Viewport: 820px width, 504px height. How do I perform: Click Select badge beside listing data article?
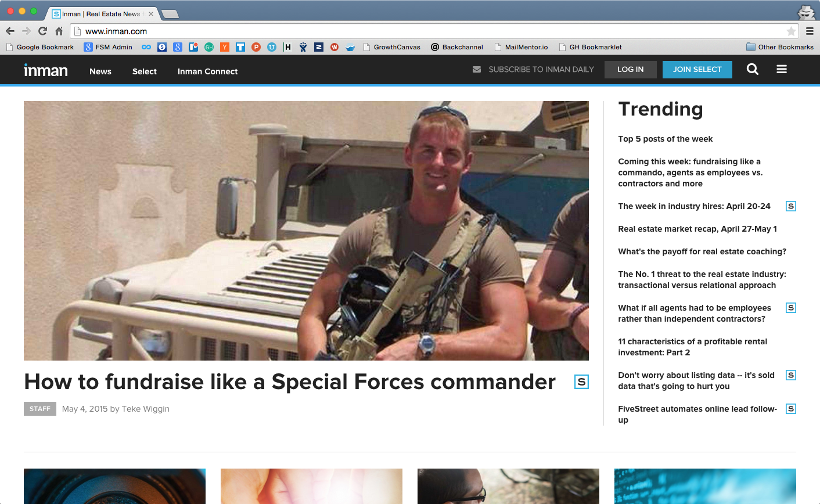(x=791, y=375)
